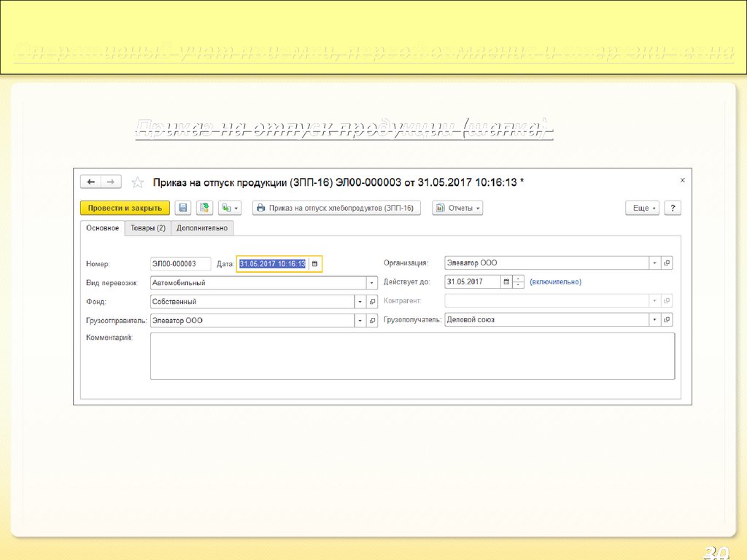Click the forward navigation arrow

point(110,182)
